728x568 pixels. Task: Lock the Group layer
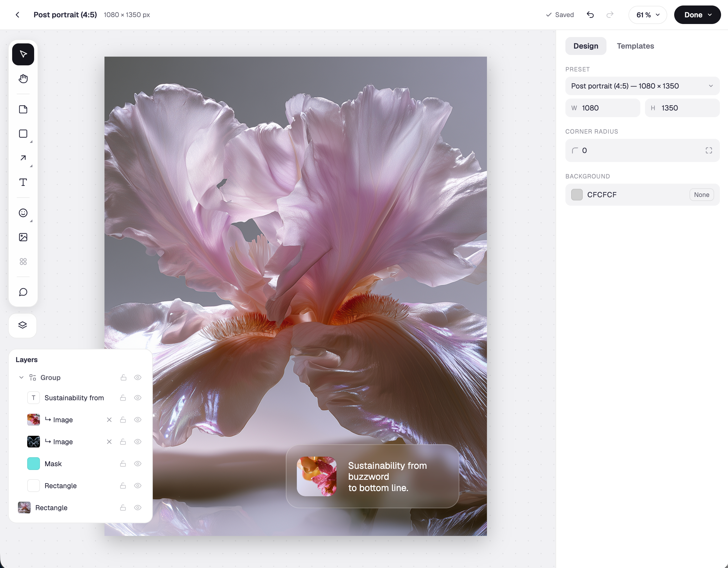(x=123, y=377)
